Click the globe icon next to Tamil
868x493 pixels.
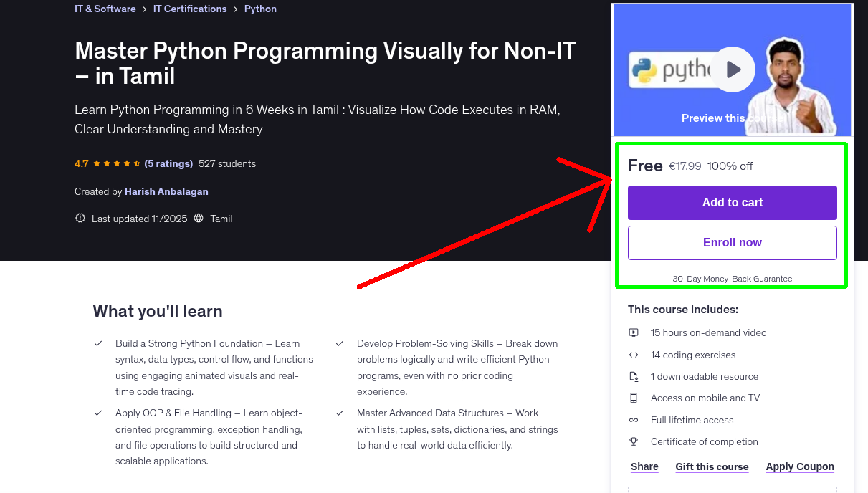pos(198,218)
